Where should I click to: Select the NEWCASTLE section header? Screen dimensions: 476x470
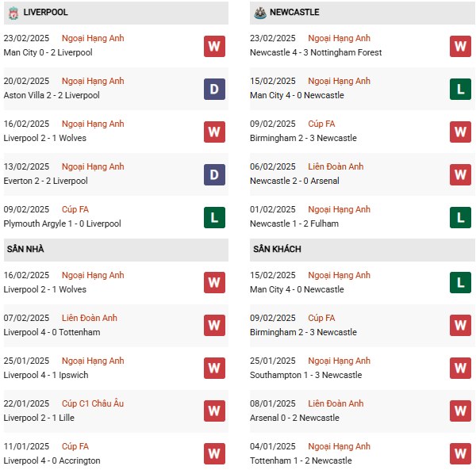tap(294, 13)
